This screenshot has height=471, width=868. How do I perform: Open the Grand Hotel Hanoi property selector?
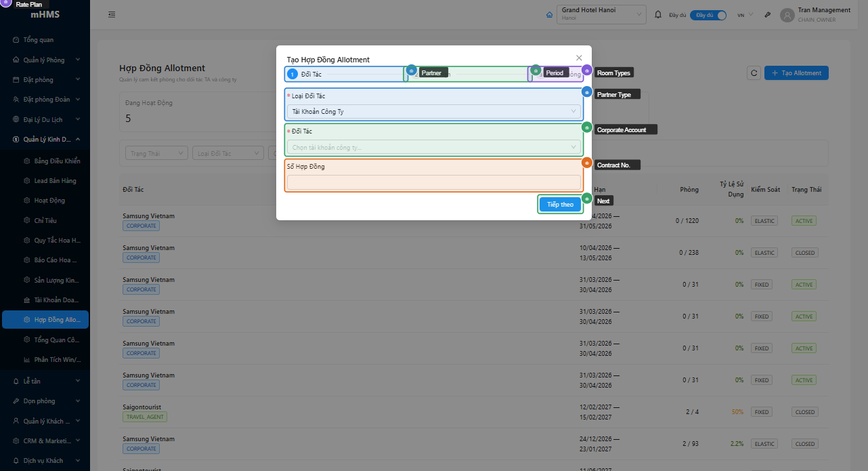pos(601,14)
